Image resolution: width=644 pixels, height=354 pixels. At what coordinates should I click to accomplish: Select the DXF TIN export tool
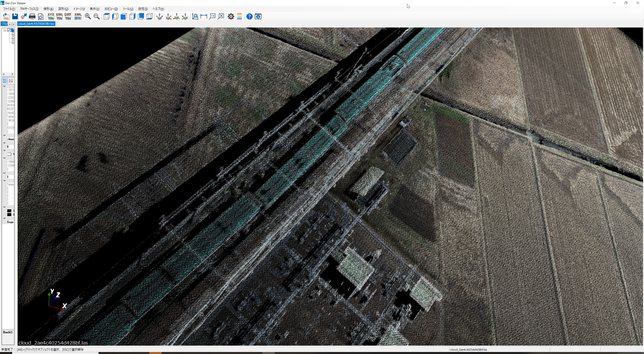68,16
